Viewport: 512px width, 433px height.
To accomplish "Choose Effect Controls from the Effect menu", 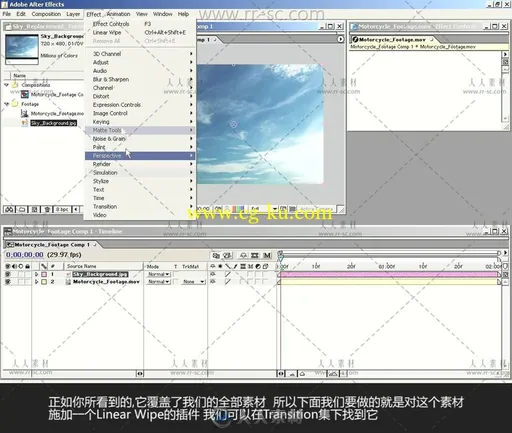I will [140, 24].
